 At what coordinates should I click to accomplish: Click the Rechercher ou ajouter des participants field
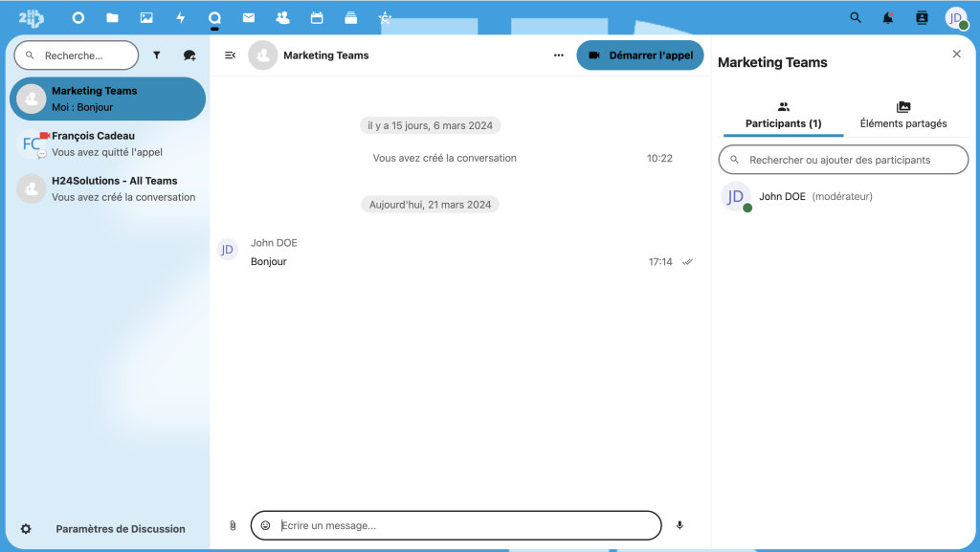843,160
